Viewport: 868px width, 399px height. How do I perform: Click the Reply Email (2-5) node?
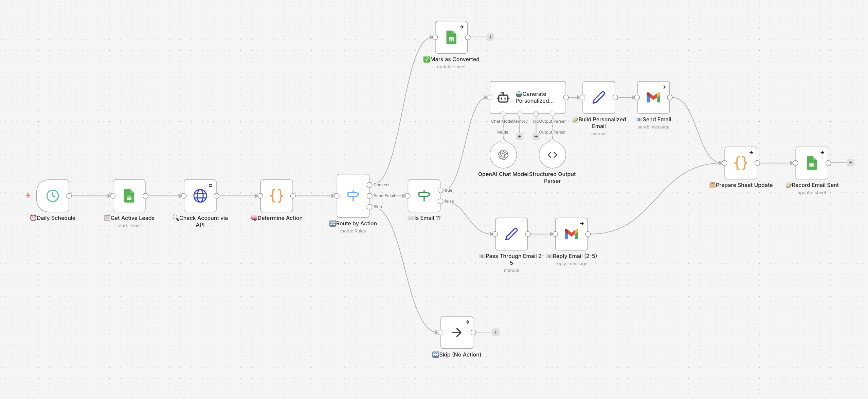click(x=571, y=233)
